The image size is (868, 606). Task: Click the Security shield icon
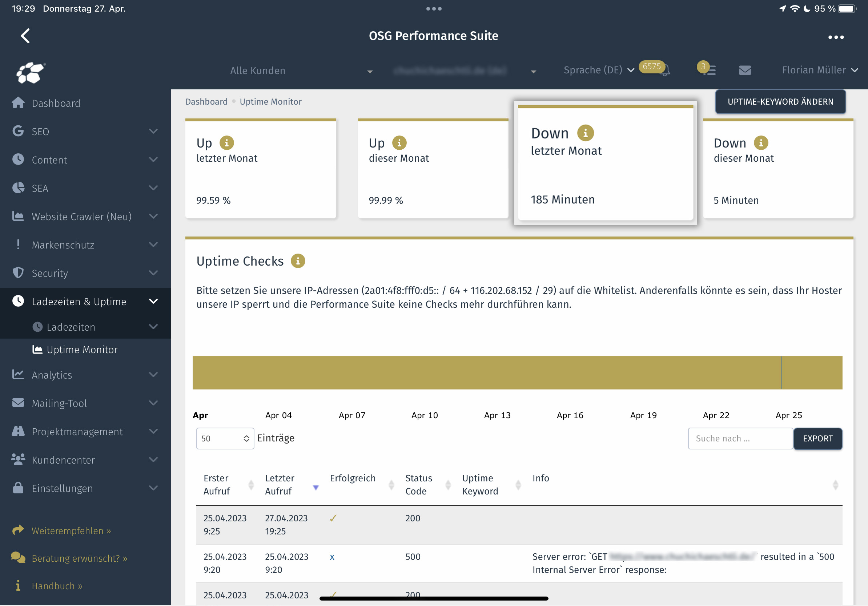tap(18, 273)
